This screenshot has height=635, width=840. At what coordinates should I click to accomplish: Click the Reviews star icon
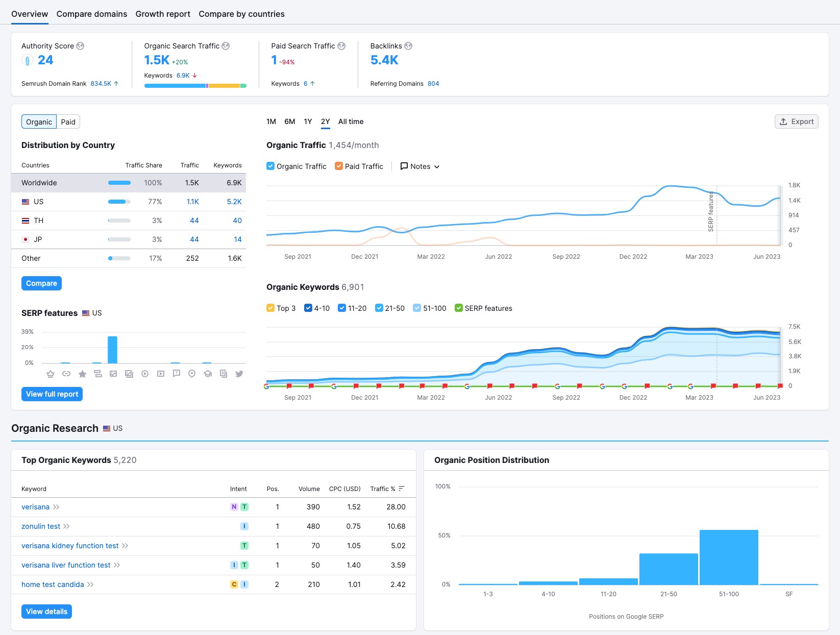point(82,374)
